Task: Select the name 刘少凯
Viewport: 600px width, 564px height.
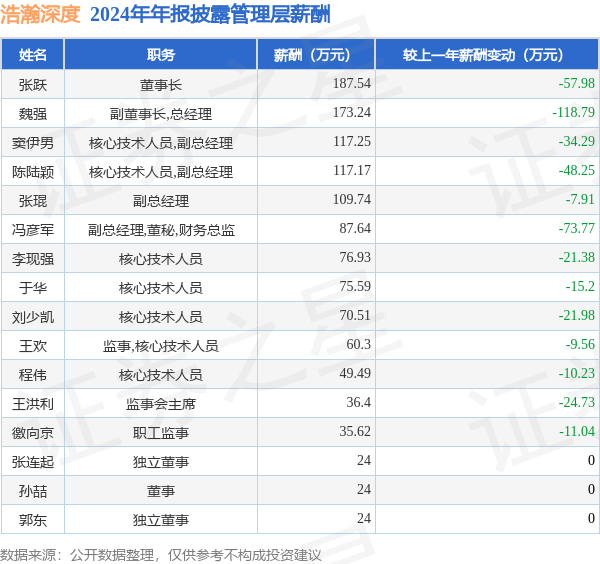Action: point(33,317)
